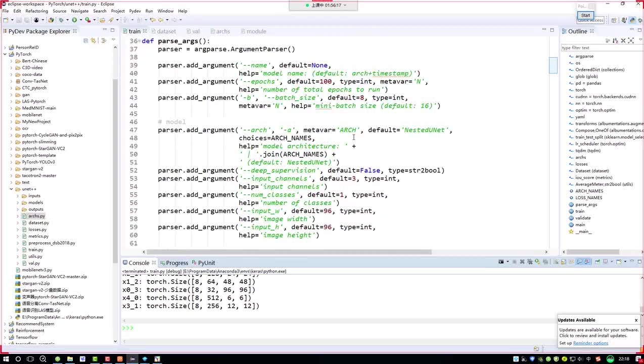Toggle show console when standard error changes

[x=587, y=261]
